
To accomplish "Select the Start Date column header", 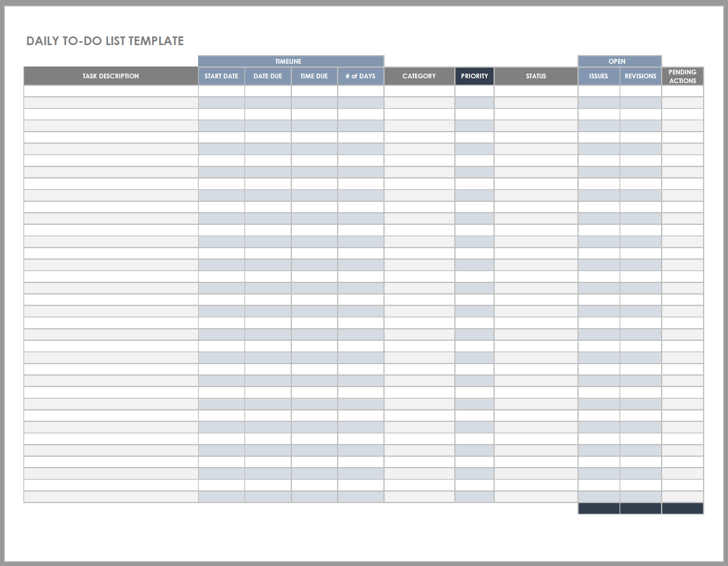I will (x=221, y=76).
